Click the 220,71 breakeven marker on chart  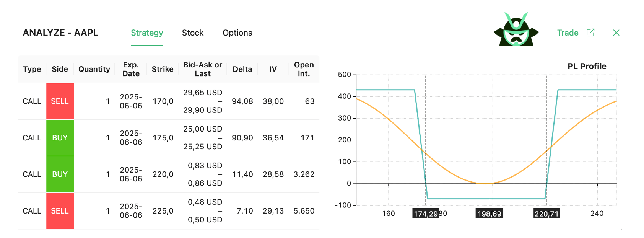pos(546,214)
